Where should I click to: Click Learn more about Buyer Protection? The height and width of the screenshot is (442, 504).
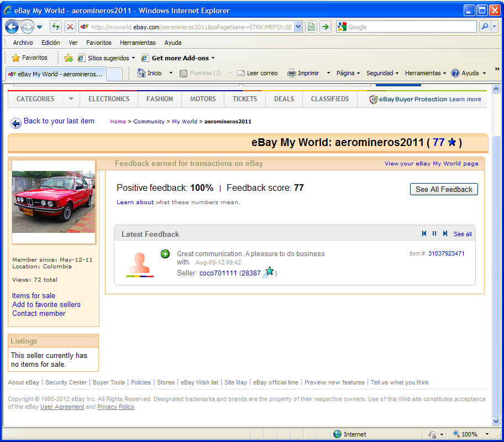click(x=465, y=99)
